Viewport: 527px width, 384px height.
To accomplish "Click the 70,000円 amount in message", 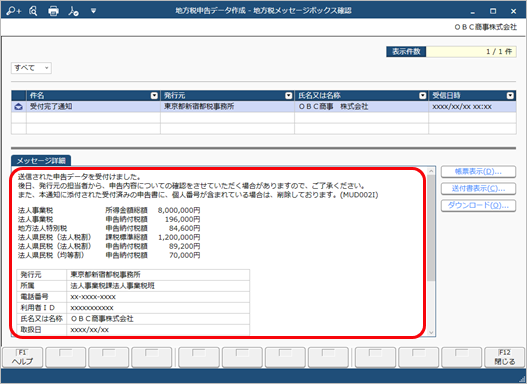I will (x=185, y=255).
